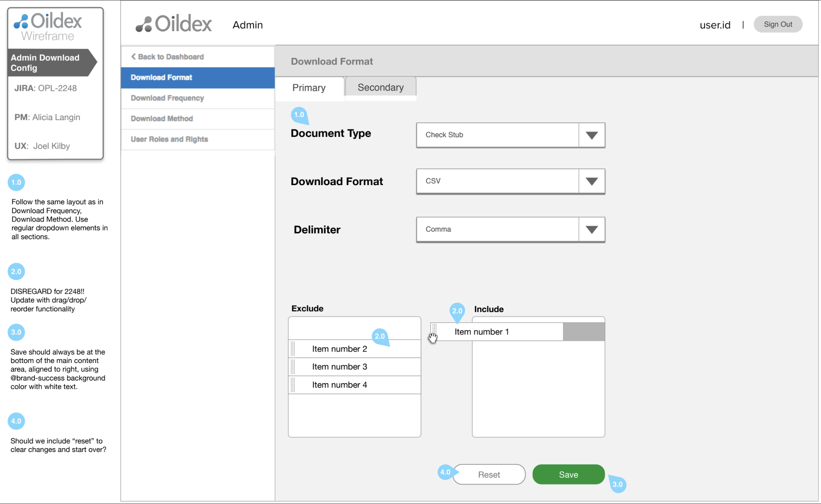Switch to the Secondary tab

coord(380,87)
